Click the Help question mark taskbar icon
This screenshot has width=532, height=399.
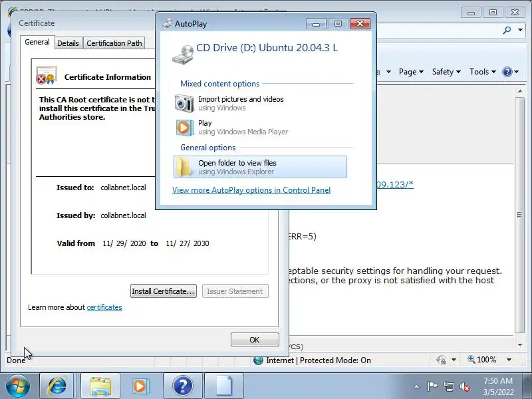click(182, 386)
